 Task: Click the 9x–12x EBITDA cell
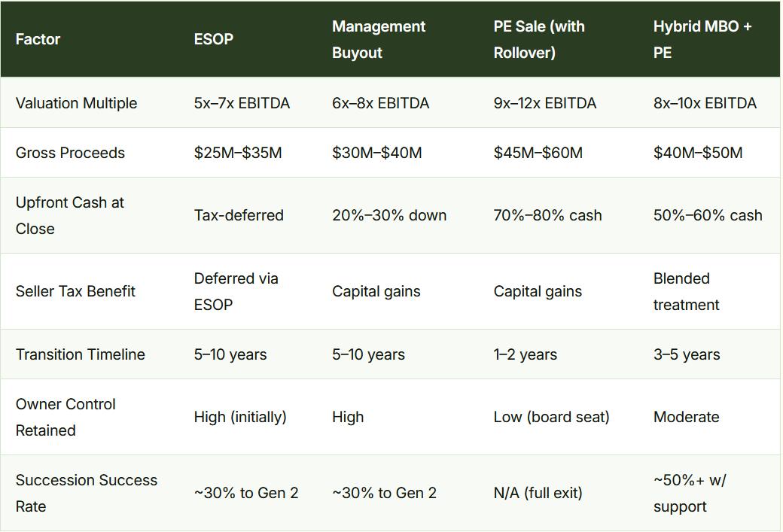click(545, 103)
